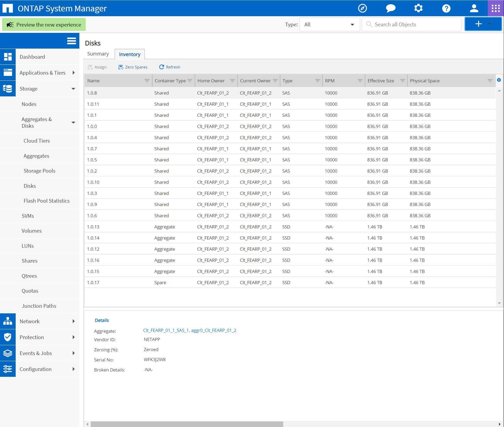Image resolution: width=504 pixels, height=427 pixels.
Task: Expand the Configuration menu arrow
Action: click(74, 369)
